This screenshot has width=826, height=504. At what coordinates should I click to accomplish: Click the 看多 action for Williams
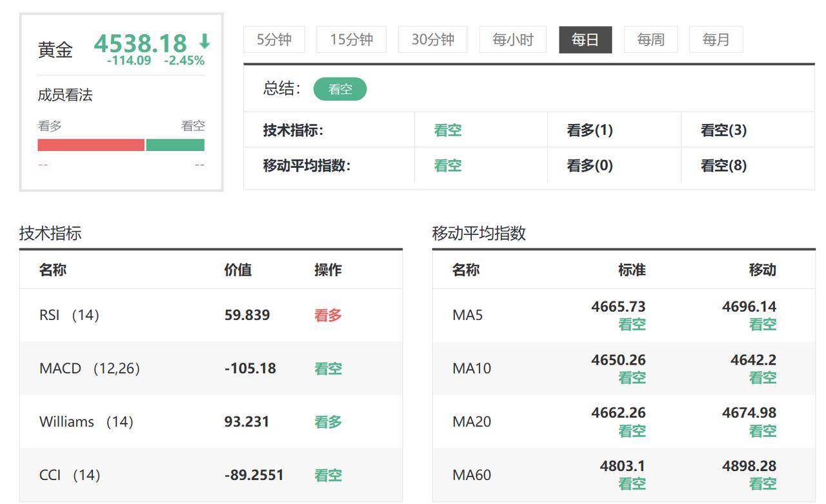point(328,421)
